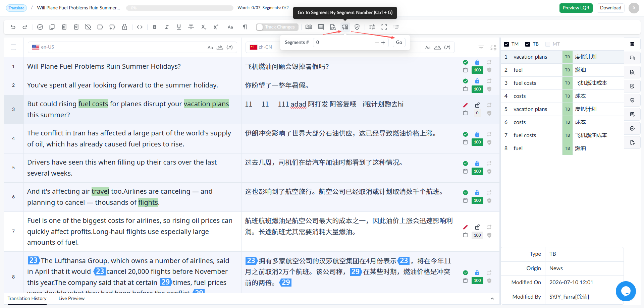Open the segment filter options
The width and height of the screenshot is (644, 308).
[481, 48]
